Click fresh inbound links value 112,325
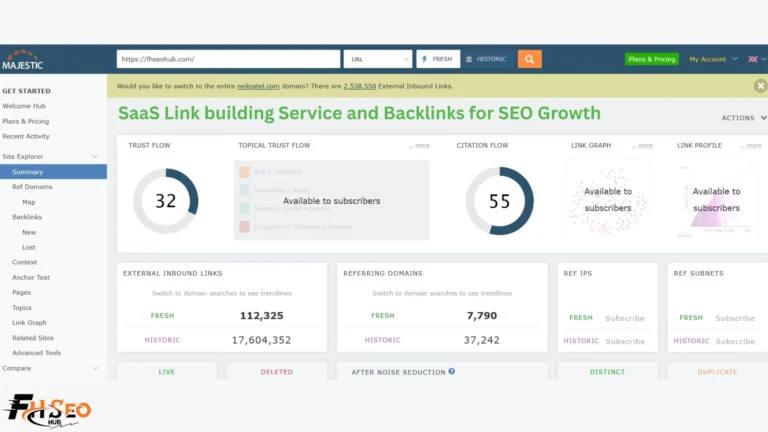This screenshot has width=768, height=432. 262,315
